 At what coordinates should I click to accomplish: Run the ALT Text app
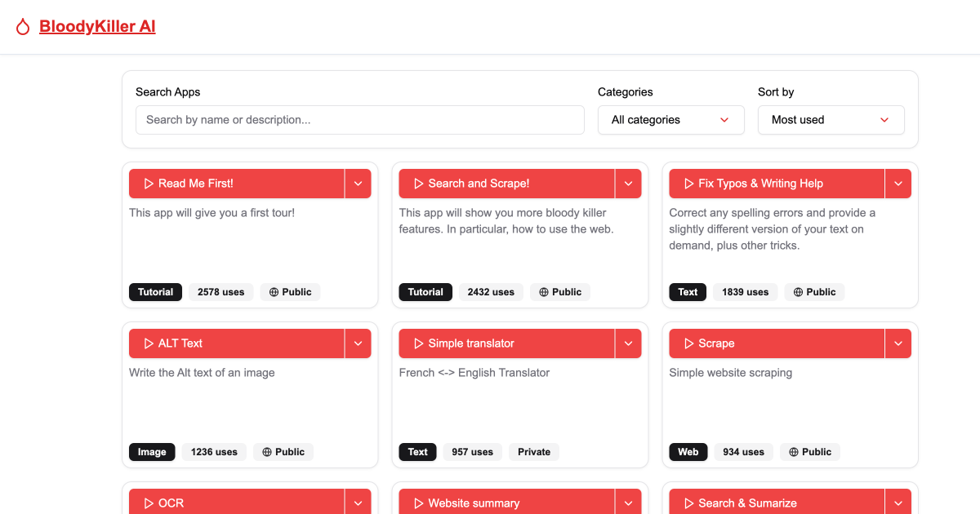tap(237, 343)
